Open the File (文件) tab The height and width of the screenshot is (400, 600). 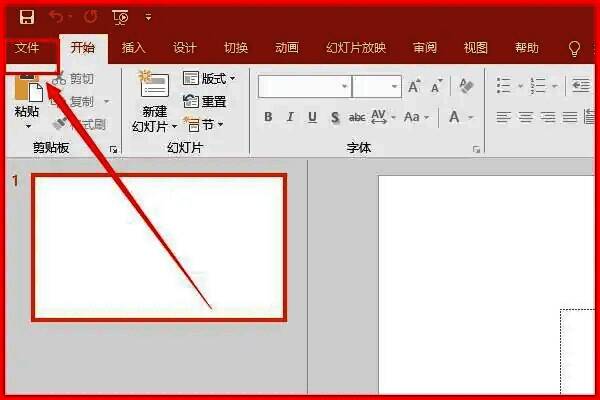tap(28, 48)
